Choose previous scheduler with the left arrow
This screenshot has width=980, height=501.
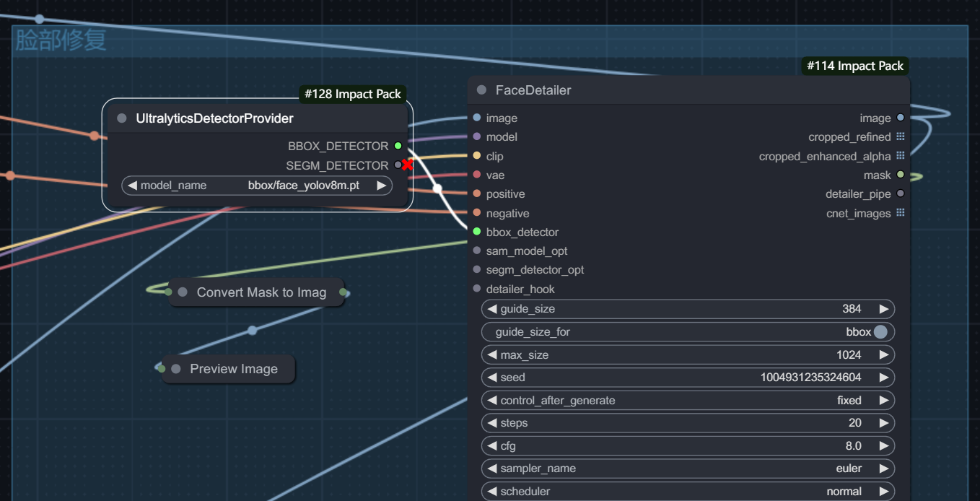pos(492,492)
